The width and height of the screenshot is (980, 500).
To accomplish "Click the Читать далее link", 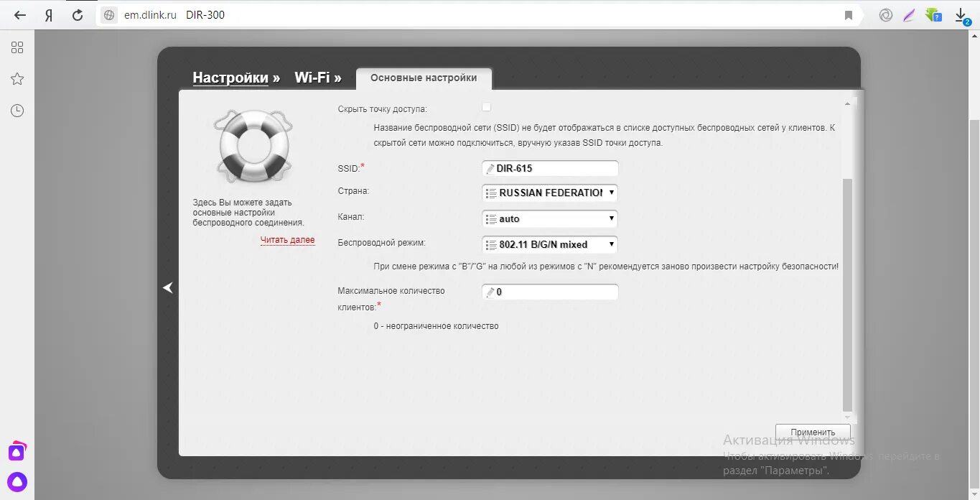I will coord(288,240).
